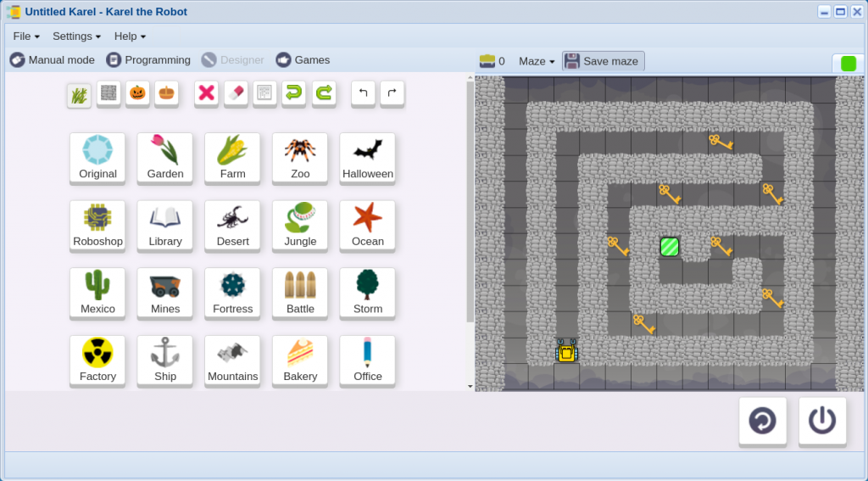Click the reset circular arrow button
This screenshot has height=481, width=868.
pos(762,421)
